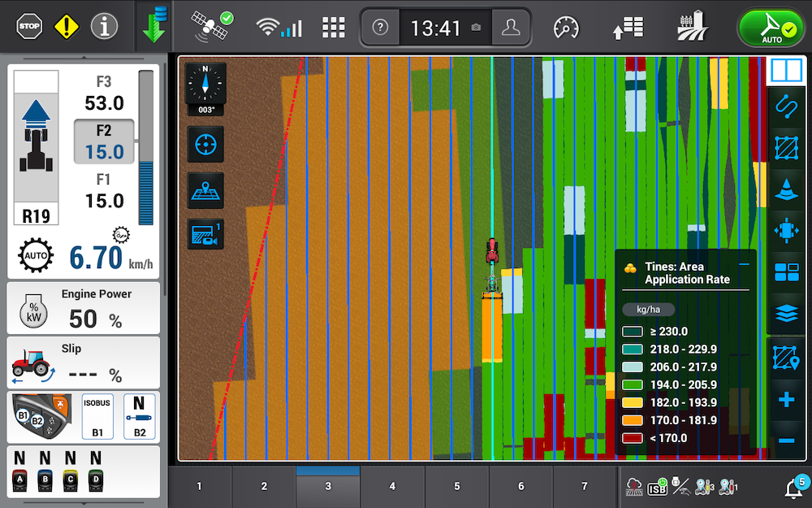The height and width of the screenshot is (508, 812).
Task: Open the map layers tool
Action: (786, 315)
